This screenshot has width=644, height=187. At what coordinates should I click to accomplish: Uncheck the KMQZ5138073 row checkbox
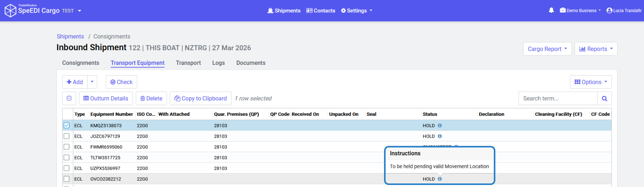pyautogui.click(x=67, y=126)
